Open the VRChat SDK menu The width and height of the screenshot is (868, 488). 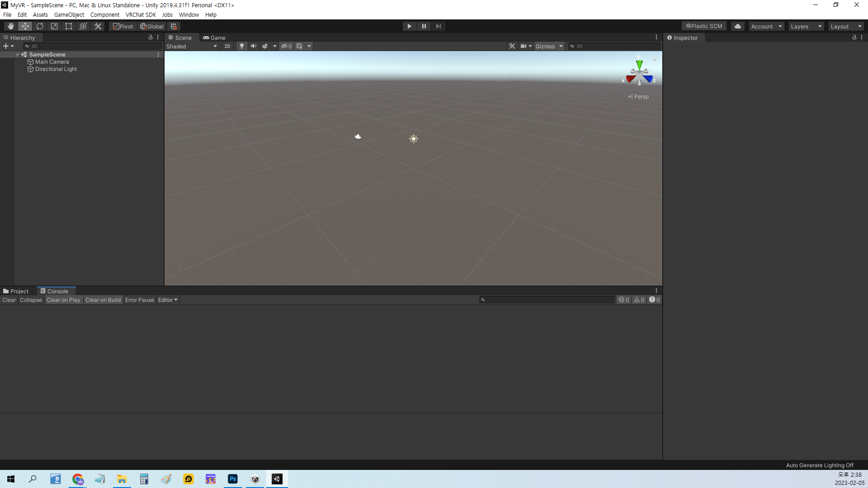(141, 14)
